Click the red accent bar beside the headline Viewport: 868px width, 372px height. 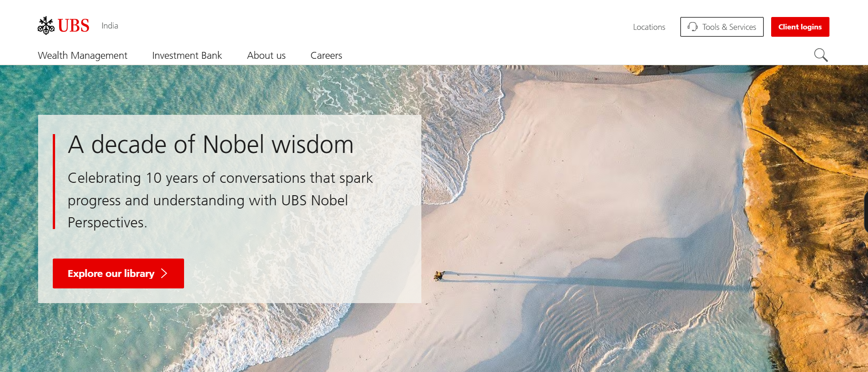[x=54, y=181]
